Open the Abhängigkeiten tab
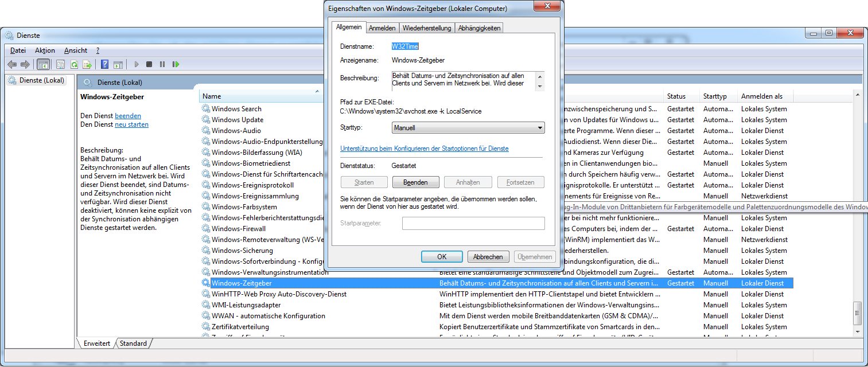The width and height of the screenshot is (868, 367). [x=480, y=28]
